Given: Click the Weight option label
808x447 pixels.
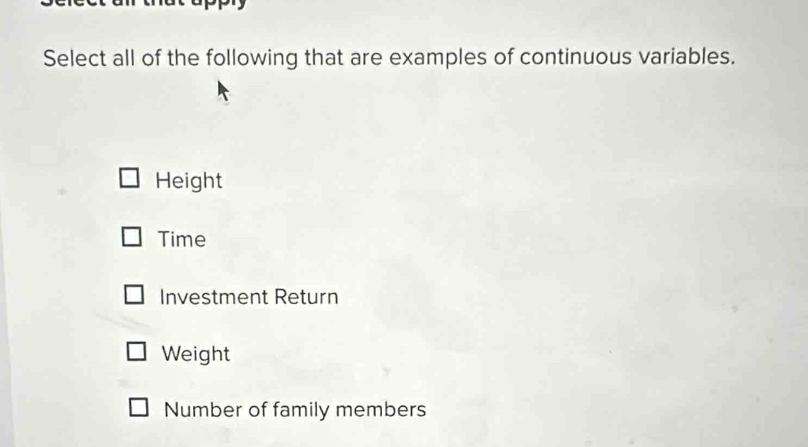Looking at the screenshot, I should click(x=196, y=355).
